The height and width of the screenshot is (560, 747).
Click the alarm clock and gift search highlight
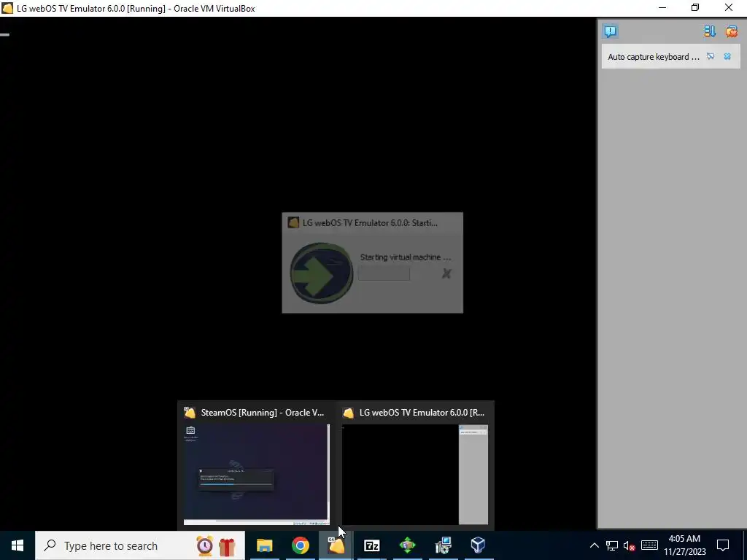(216, 545)
